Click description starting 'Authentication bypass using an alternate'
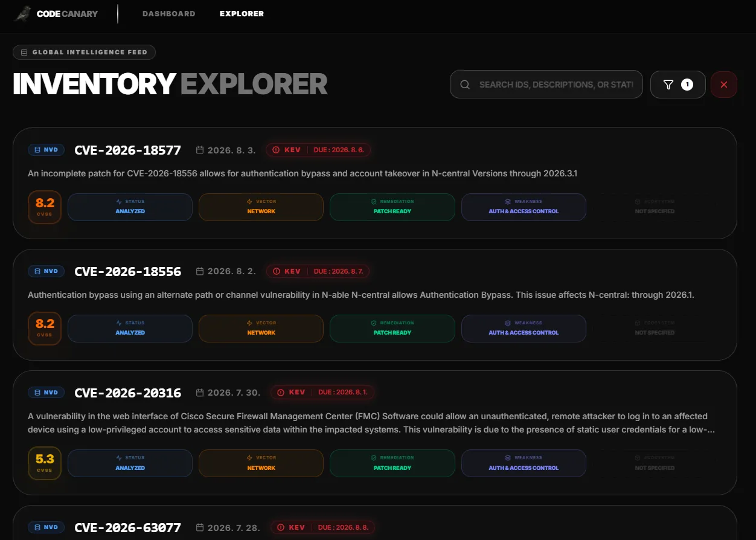 (361, 295)
